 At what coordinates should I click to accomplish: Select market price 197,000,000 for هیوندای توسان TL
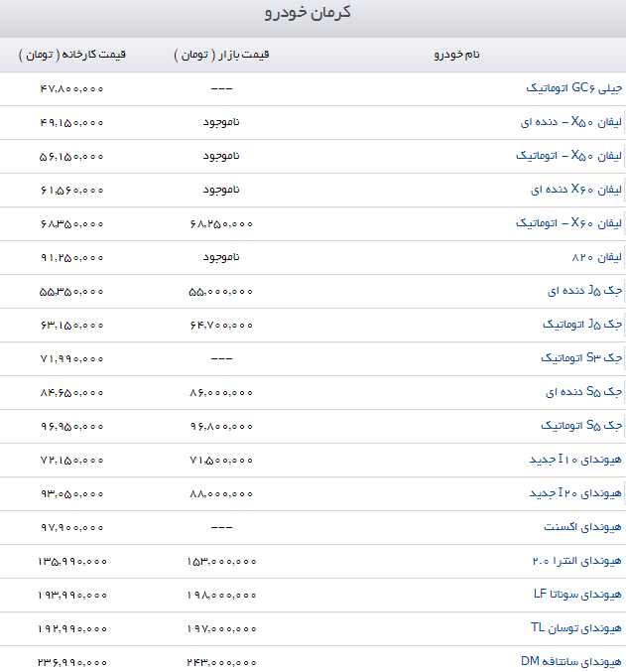click(221, 629)
